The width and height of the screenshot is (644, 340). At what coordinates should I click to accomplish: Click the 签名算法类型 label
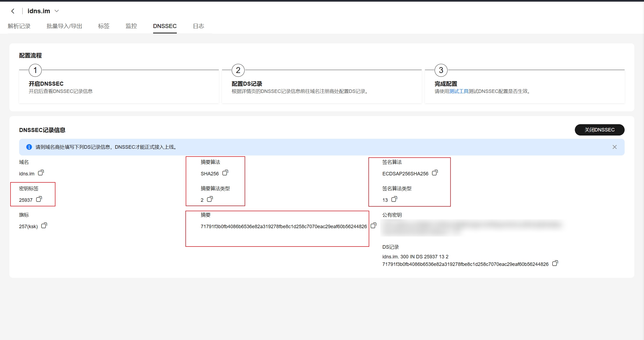(x=397, y=188)
